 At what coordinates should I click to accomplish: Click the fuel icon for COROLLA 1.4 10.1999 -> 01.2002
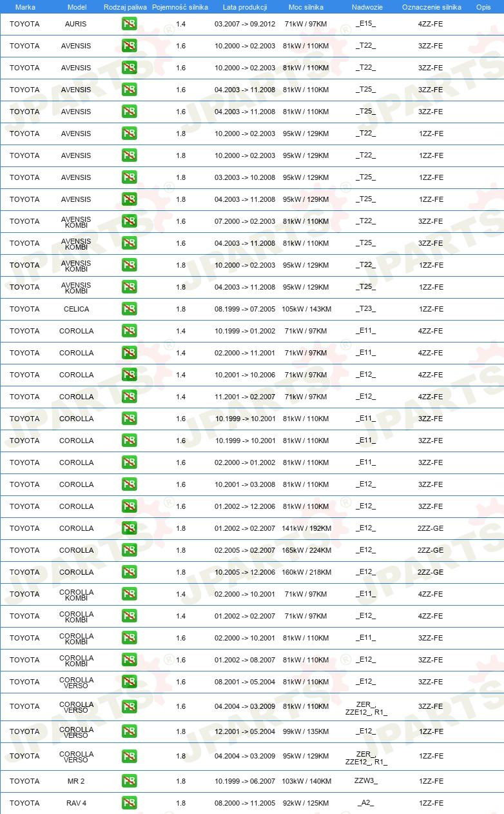point(129,331)
